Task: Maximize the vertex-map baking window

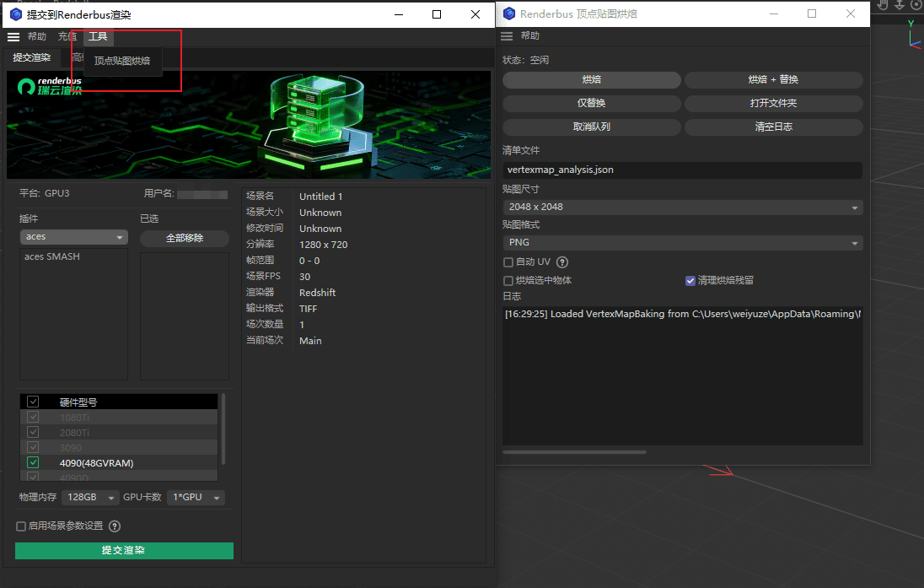Action: coord(812,13)
